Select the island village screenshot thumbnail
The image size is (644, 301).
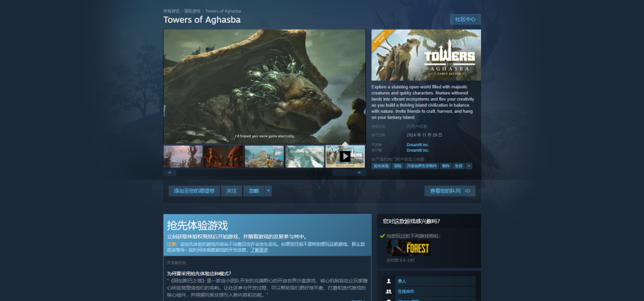(x=264, y=156)
